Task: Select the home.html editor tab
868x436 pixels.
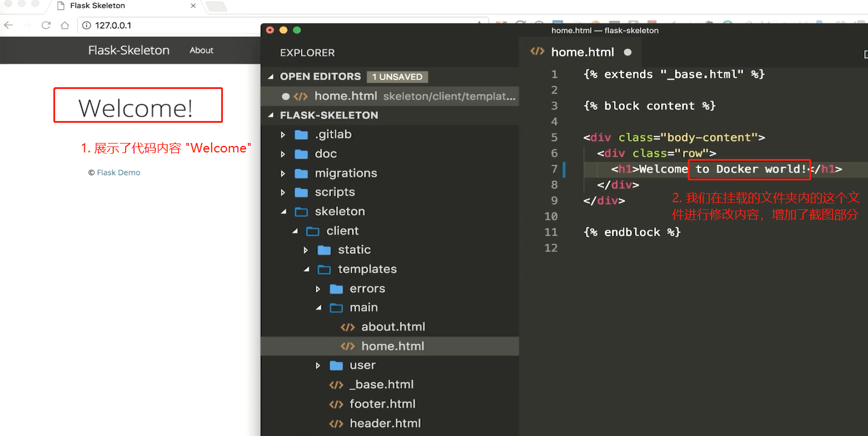Action: tap(581, 52)
